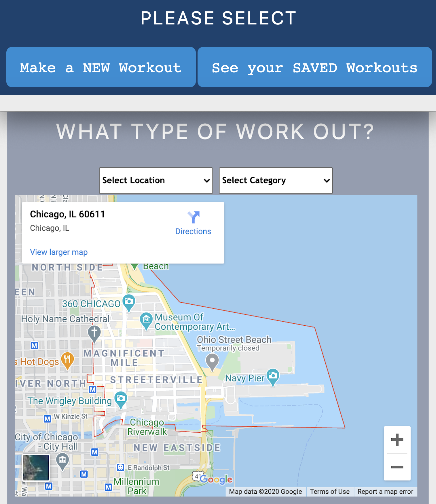Click the Chicago Riverwalk label

click(x=147, y=427)
